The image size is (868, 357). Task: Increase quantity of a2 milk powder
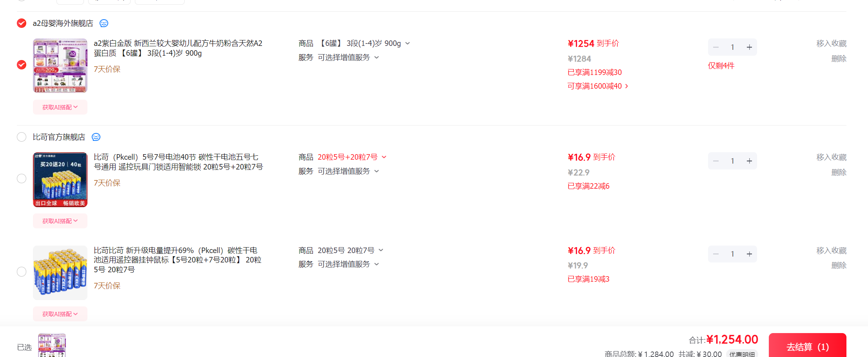[x=749, y=47]
